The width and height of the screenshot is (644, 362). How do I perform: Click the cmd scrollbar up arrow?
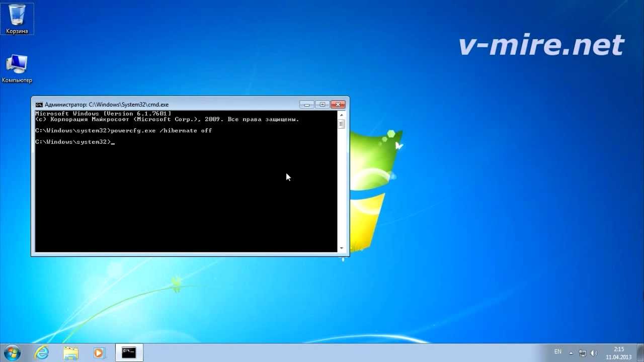point(341,115)
